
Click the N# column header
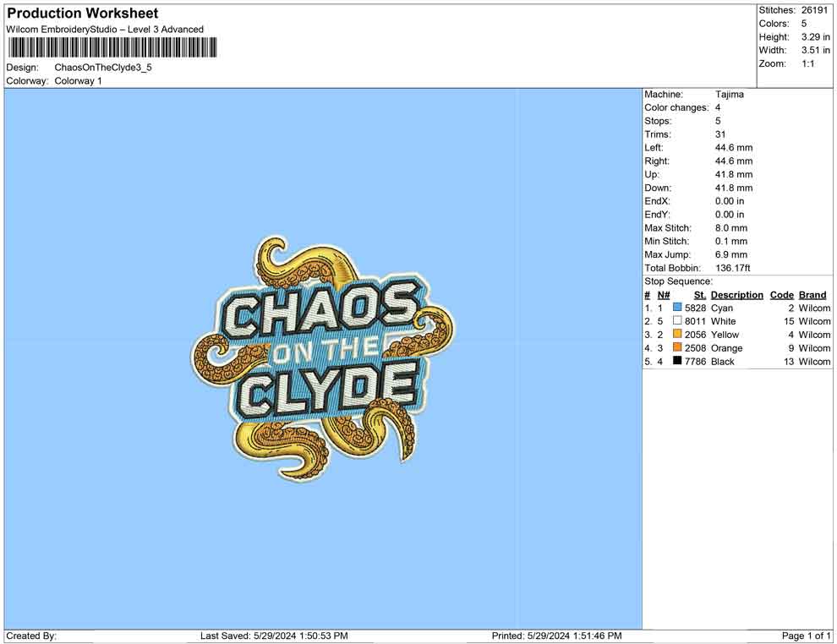click(665, 294)
